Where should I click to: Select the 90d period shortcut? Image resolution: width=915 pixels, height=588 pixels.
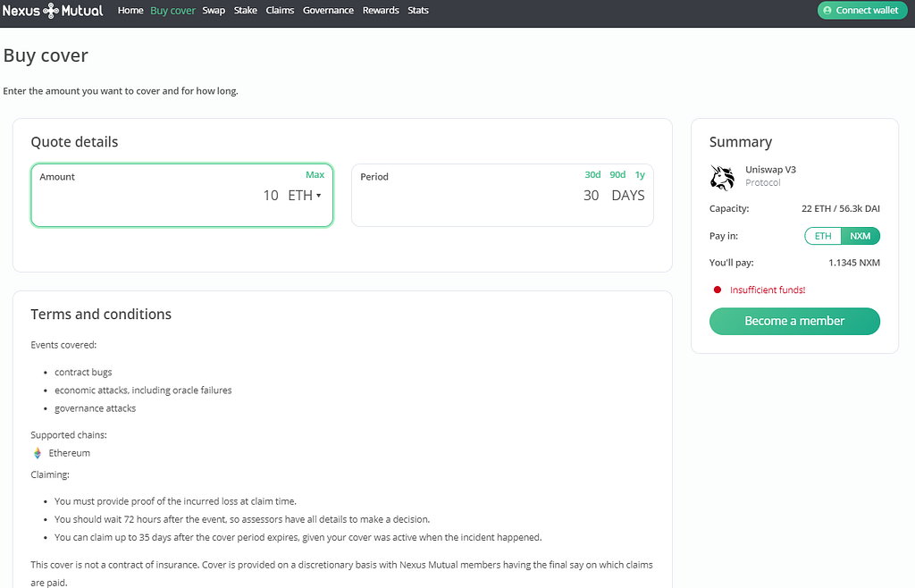(617, 175)
